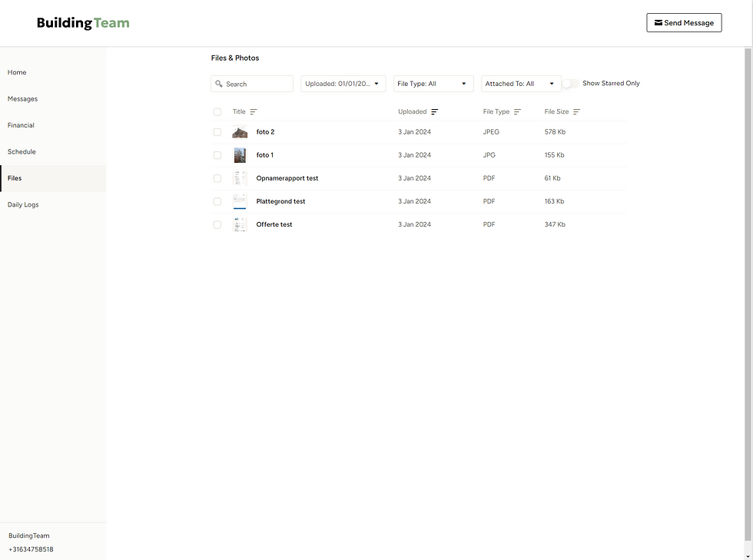The width and height of the screenshot is (753, 560).
Task: Open the Opnamerapport test PDF thumbnail
Action: click(x=239, y=177)
